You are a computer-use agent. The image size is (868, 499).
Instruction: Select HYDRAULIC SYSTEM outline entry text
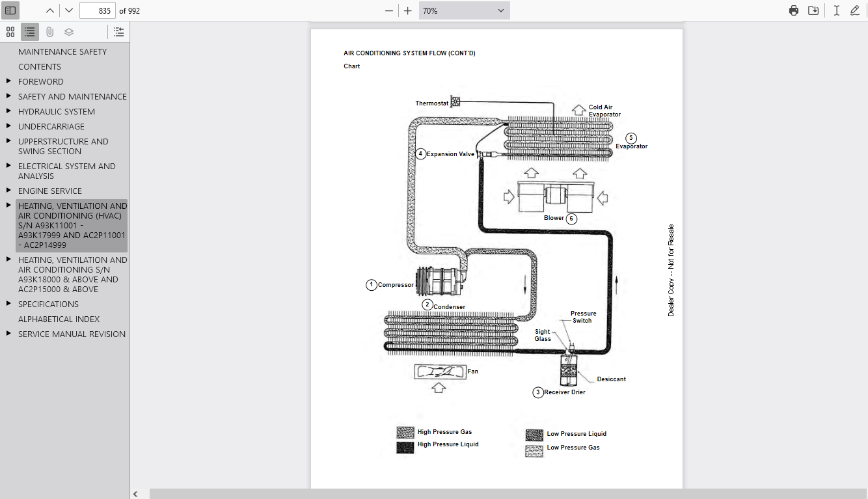click(57, 111)
